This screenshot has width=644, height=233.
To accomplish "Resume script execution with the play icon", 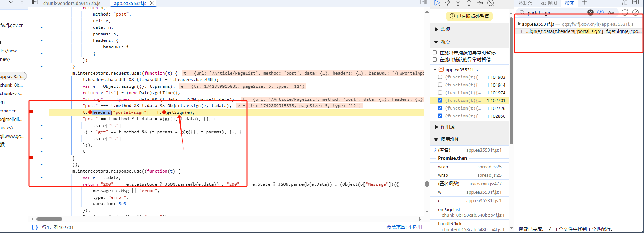I will pyautogui.click(x=437, y=3).
